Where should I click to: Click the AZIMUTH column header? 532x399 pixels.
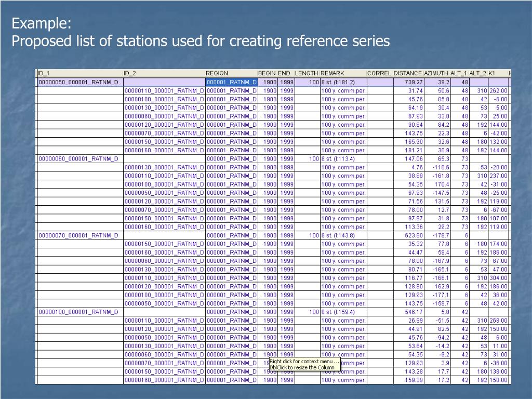pos(436,73)
